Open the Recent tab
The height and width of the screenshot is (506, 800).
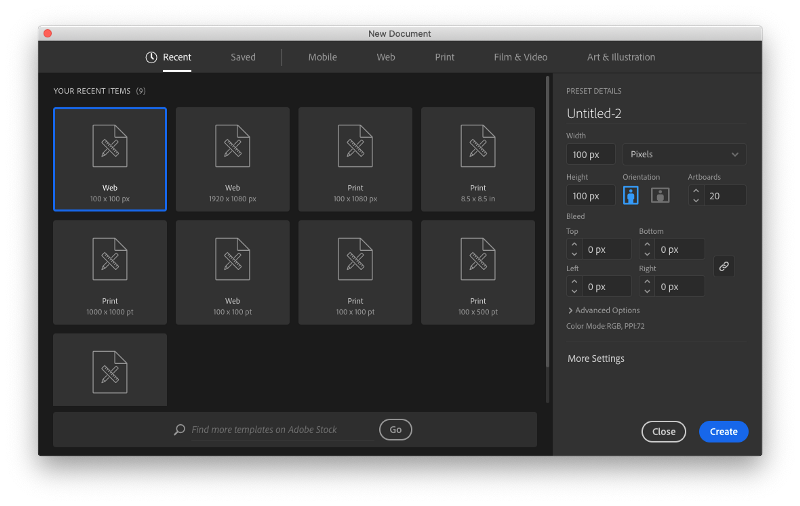tap(177, 57)
